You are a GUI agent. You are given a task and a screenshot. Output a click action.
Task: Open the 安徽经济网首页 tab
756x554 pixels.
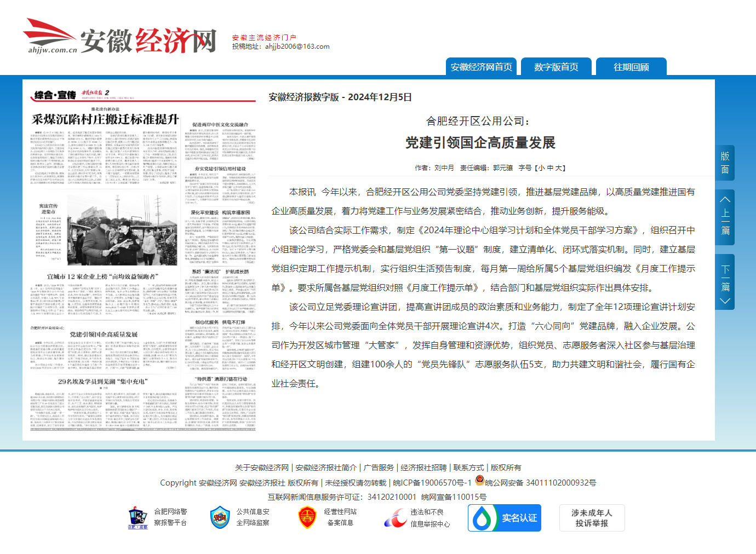tap(481, 67)
